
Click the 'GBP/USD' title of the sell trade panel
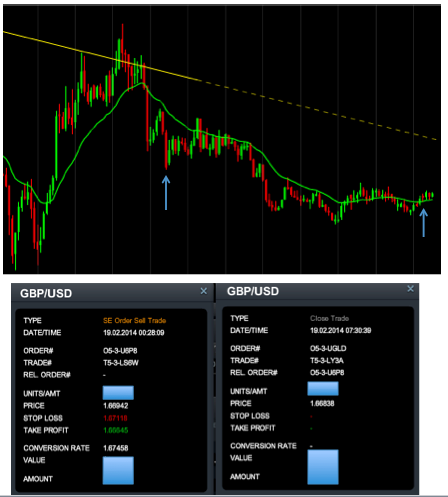[46, 293]
